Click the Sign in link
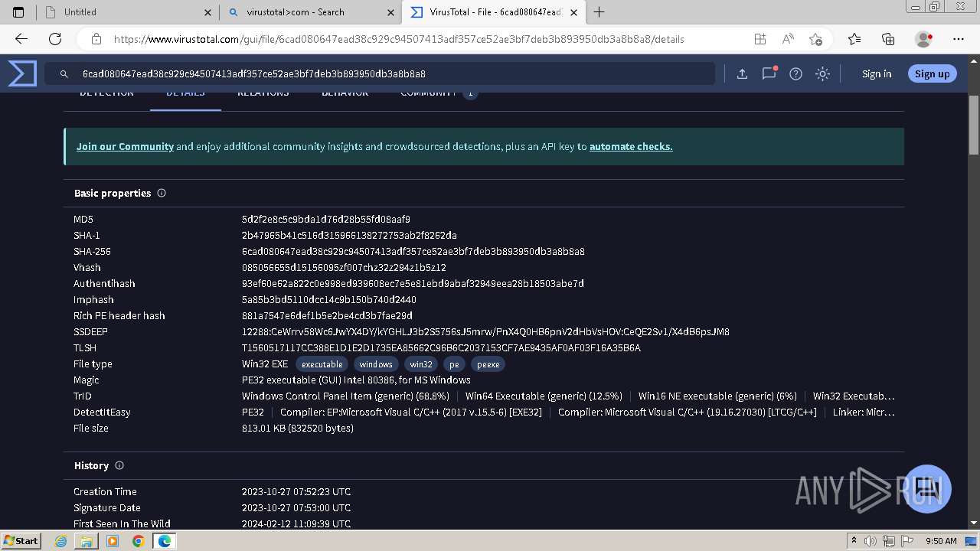The image size is (980, 551). click(x=877, y=73)
